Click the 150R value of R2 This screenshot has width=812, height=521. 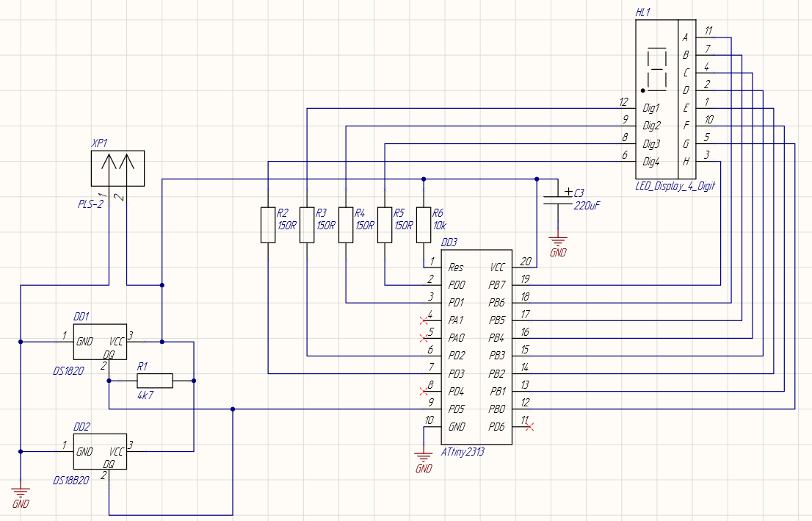pyautogui.click(x=286, y=226)
